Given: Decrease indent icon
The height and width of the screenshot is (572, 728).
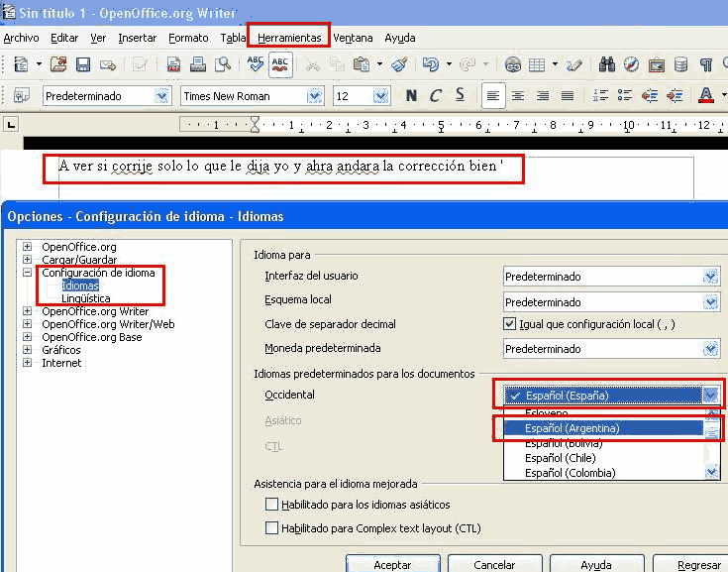Looking at the screenshot, I should [650, 96].
